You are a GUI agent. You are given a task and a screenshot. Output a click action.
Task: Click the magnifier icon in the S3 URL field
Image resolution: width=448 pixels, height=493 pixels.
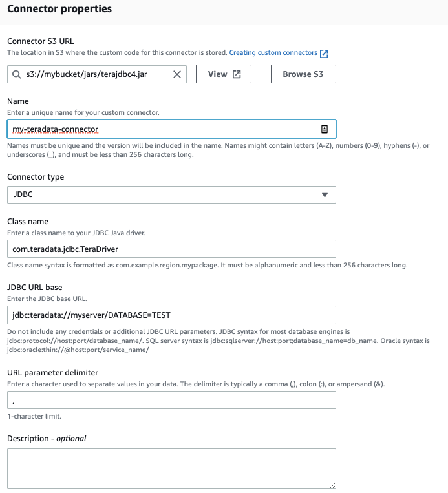(17, 74)
